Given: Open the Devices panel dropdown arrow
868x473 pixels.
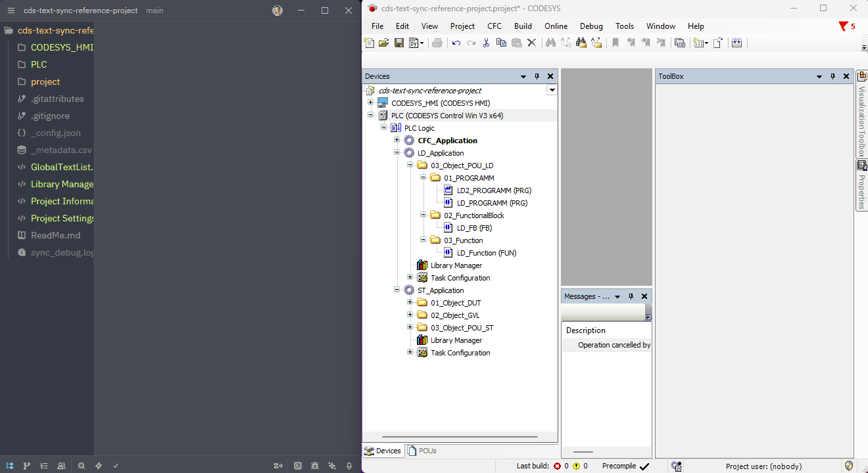Looking at the screenshot, I should tap(523, 76).
